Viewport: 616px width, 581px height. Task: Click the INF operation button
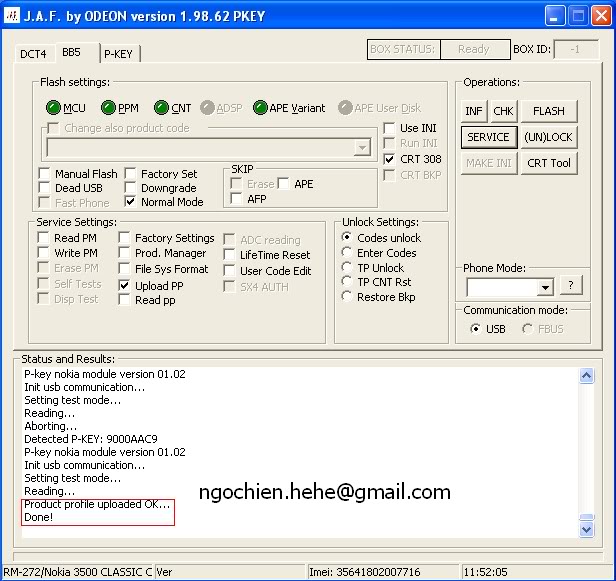[474, 111]
